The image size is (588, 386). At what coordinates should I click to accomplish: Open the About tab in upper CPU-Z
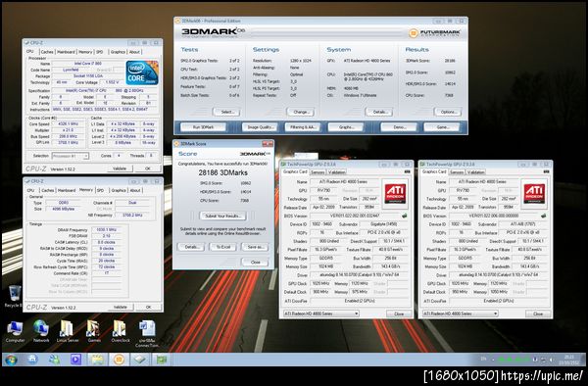[134, 52]
